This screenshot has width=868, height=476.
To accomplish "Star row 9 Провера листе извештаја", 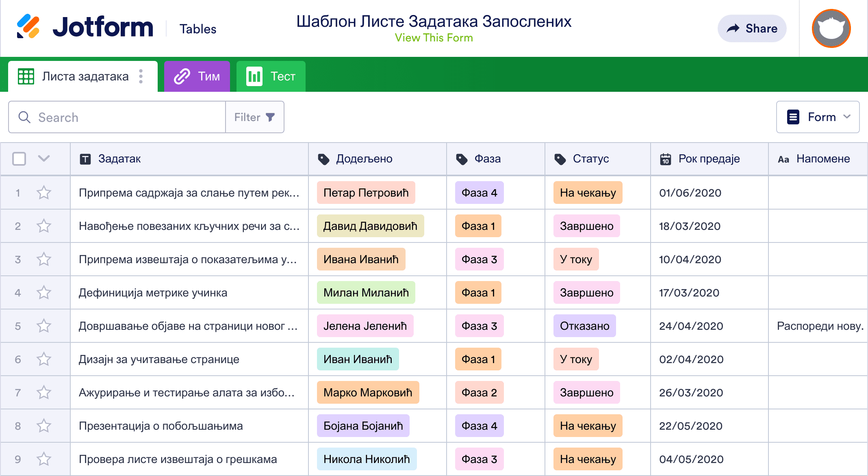I will (44, 459).
